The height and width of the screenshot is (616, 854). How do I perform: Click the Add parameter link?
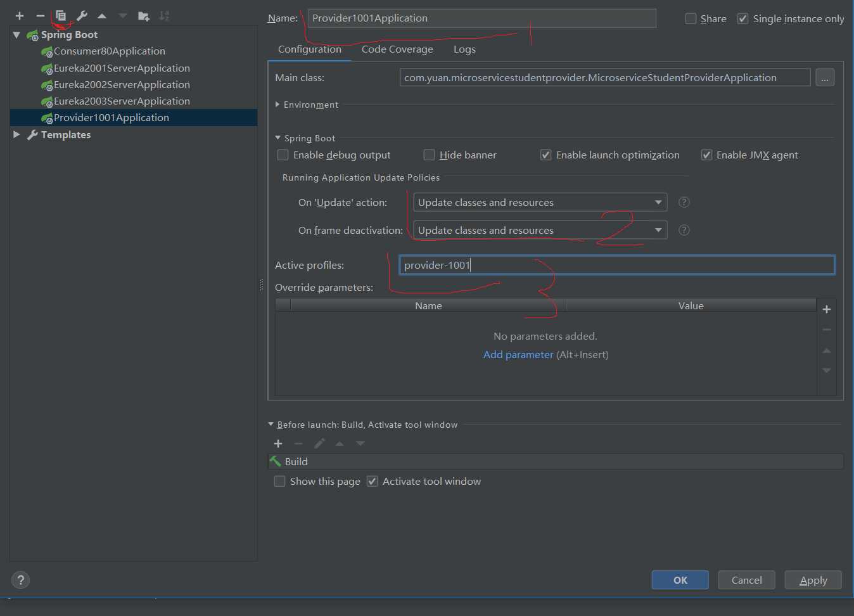518,354
